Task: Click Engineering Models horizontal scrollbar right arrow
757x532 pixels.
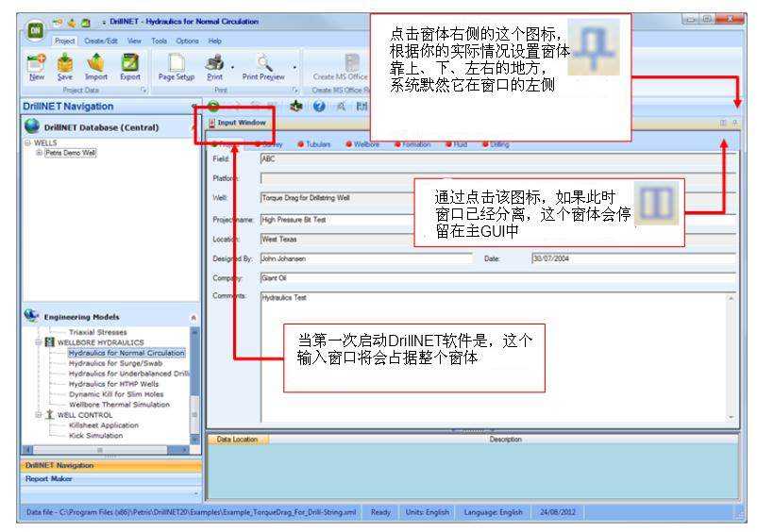Action: [184, 450]
